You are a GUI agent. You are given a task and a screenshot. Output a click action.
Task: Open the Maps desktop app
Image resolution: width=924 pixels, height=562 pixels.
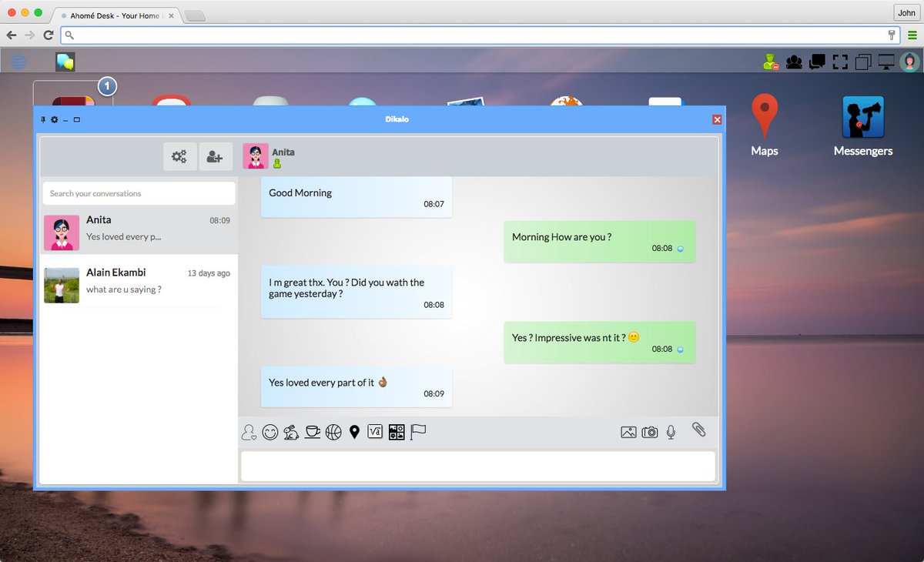765,126
